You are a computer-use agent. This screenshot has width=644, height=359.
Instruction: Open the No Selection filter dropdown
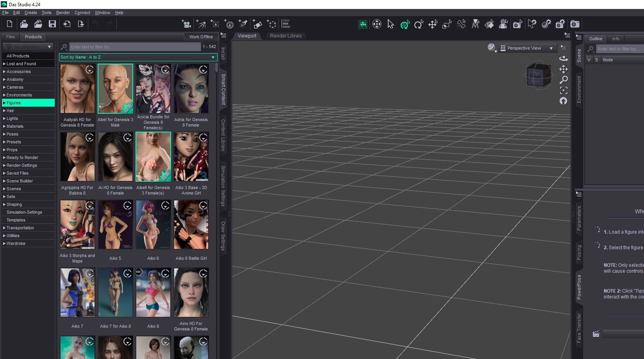tap(28, 47)
